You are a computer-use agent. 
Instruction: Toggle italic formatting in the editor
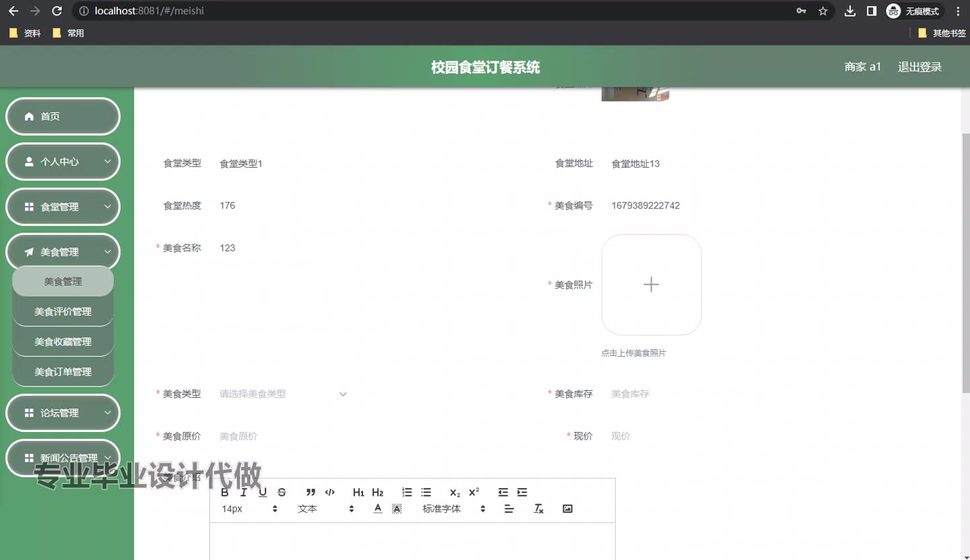244,492
